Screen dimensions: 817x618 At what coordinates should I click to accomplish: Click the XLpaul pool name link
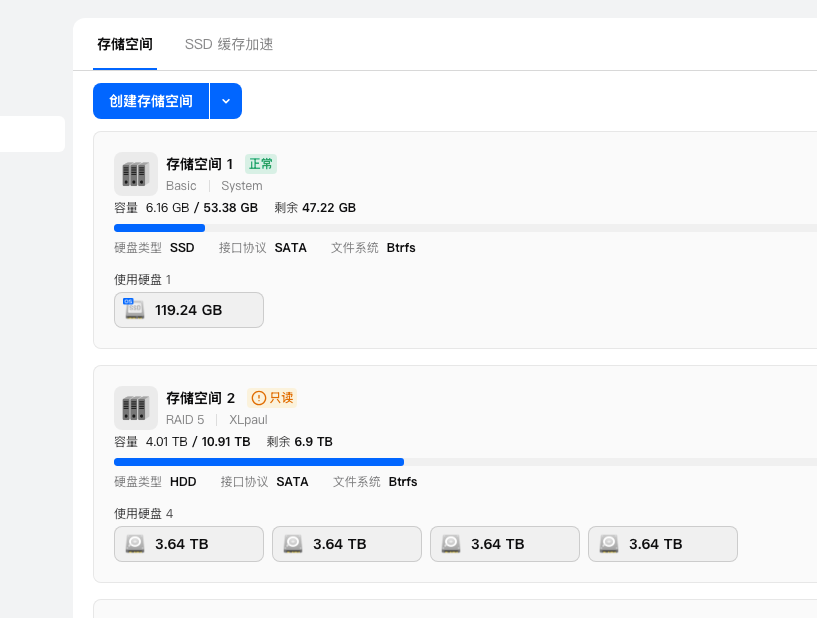click(247, 419)
